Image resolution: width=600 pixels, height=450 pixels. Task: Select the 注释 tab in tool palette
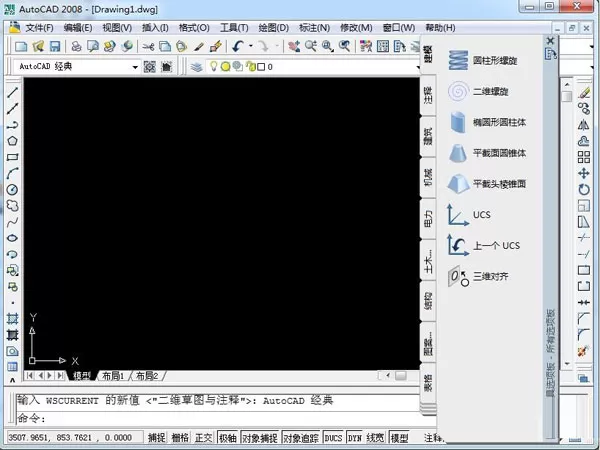[428, 95]
